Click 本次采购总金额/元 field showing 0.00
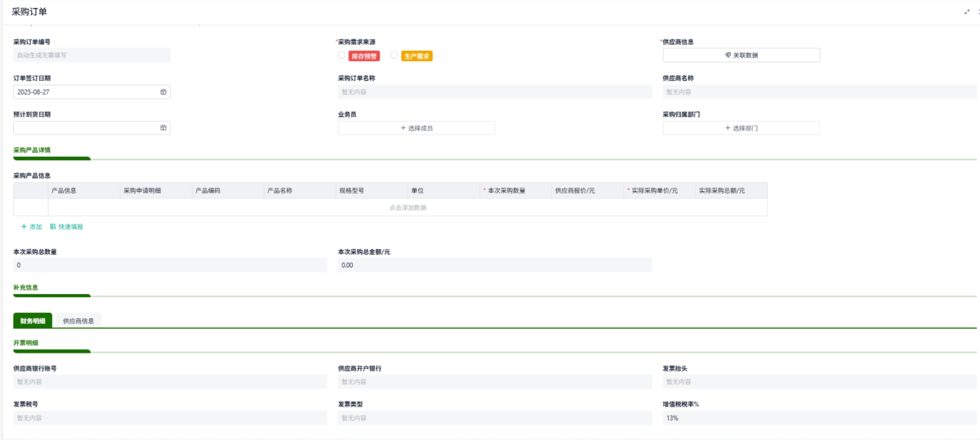The height and width of the screenshot is (440, 980). [495, 265]
